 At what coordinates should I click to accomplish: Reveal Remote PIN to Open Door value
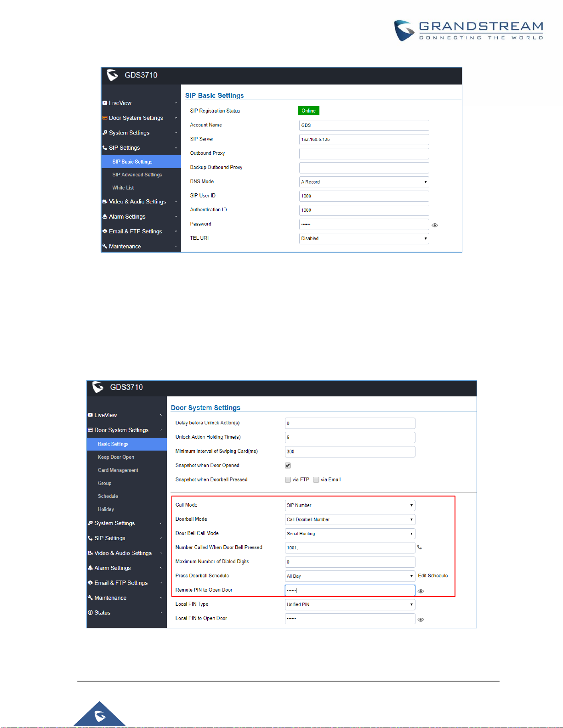coord(421,591)
